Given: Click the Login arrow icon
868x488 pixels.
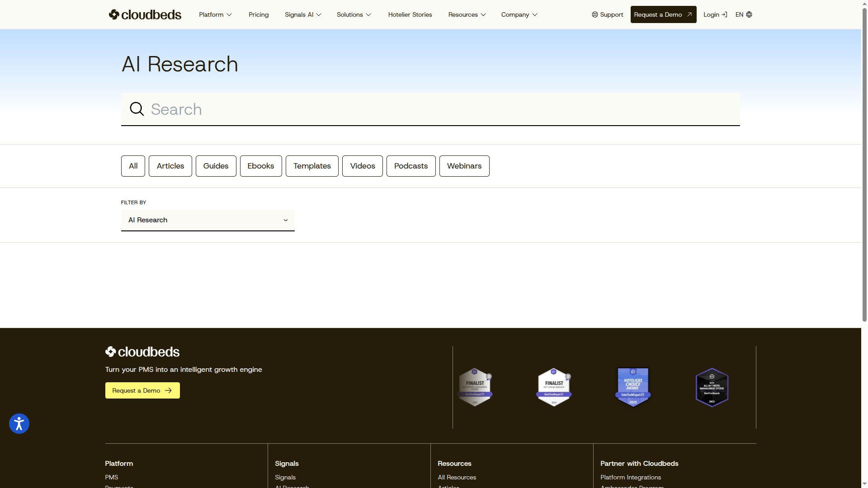Looking at the screenshot, I should (724, 14).
